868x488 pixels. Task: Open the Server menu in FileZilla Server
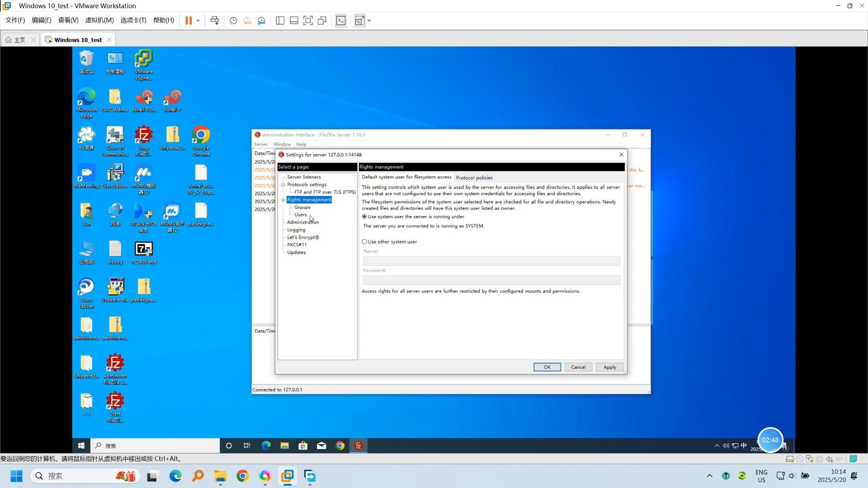pos(261,144)
